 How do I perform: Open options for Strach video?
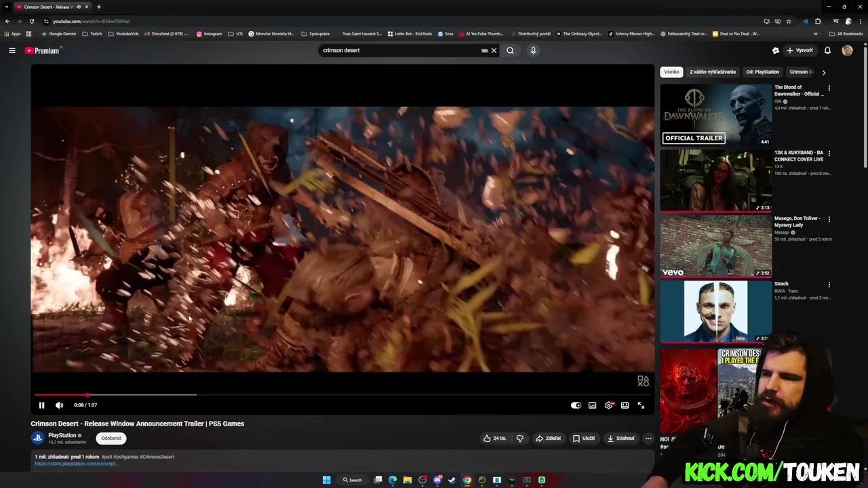(x=829, y=285)
